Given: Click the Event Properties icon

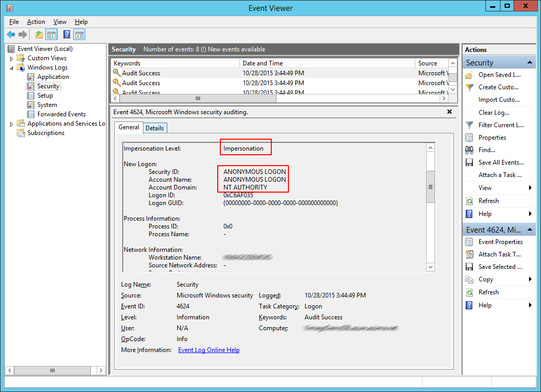Looking at the screenshot, I should pyautogui.click(x=469, y=242).
